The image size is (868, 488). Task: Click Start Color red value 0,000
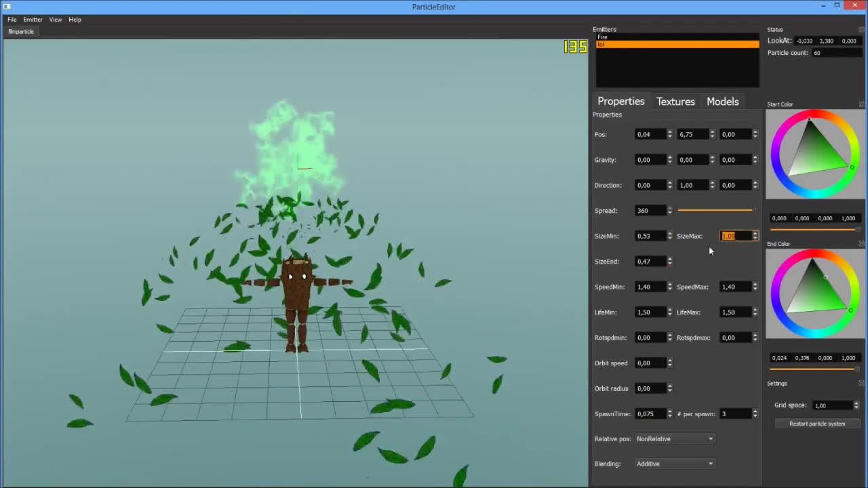[780, 218]
